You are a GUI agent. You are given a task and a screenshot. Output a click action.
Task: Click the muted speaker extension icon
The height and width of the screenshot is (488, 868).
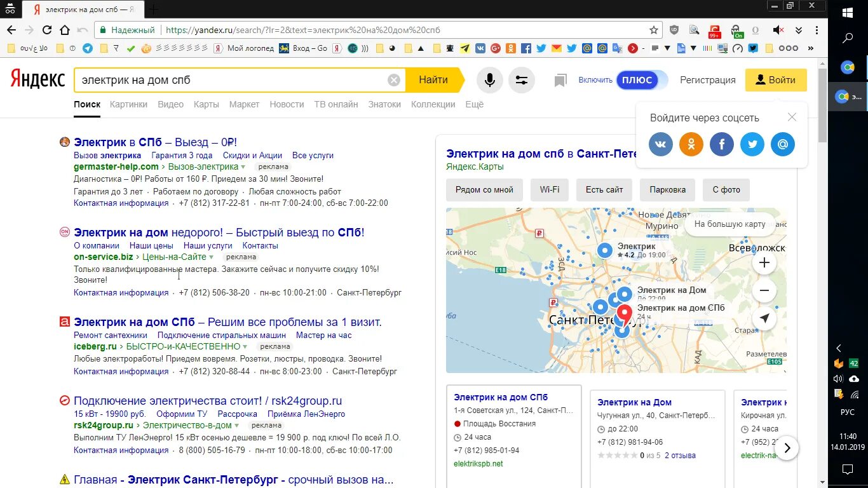point(778,30)
